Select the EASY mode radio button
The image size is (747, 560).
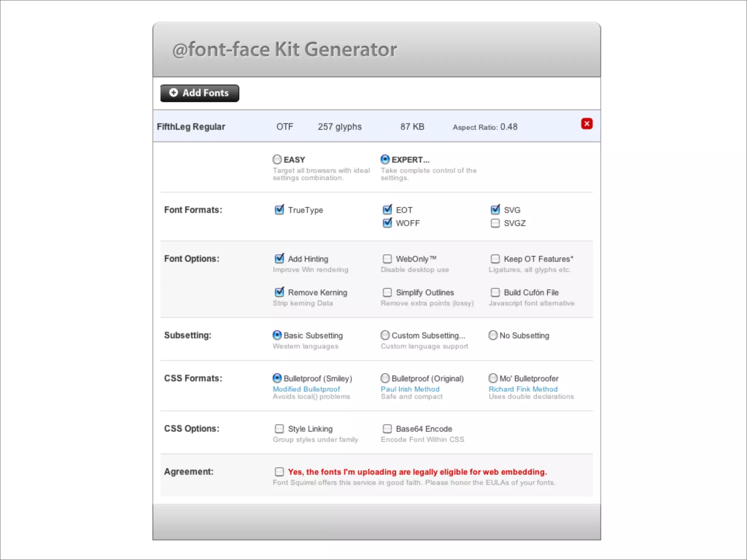(x=277, y=159)
